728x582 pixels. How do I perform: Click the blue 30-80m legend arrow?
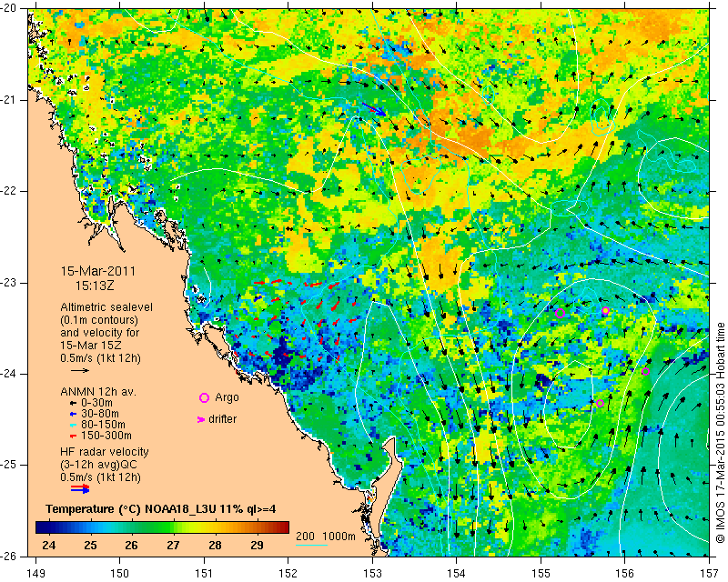click(73, 414)
